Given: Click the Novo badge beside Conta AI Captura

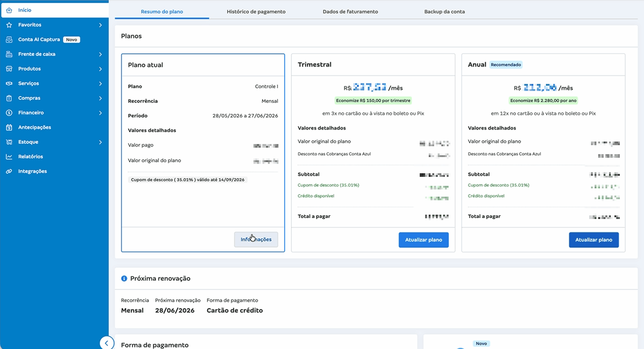Looking at the screenshot, I should click(x=71, y=40).
